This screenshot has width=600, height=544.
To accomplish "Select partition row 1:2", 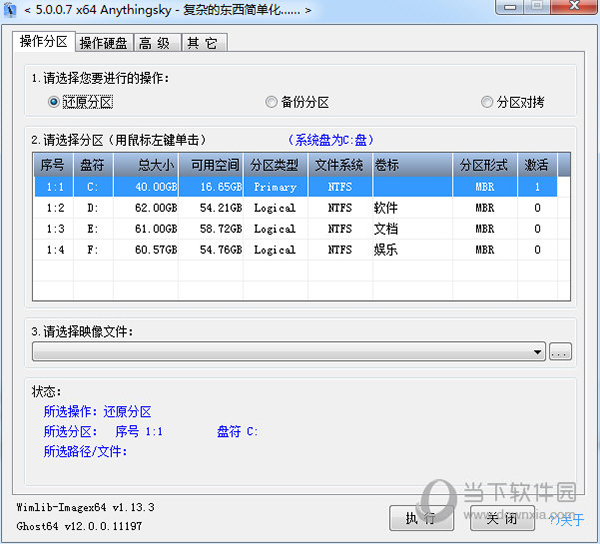I will pos(295,208).
